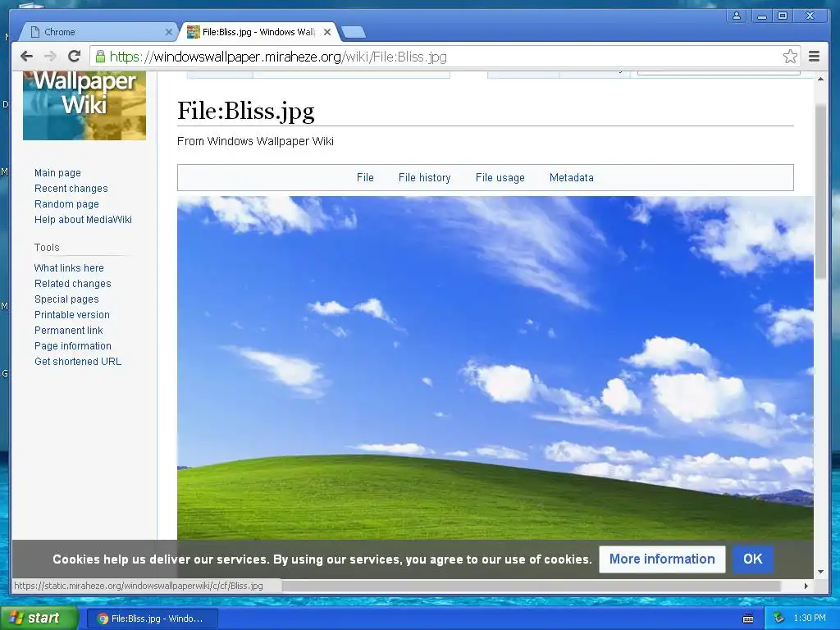This screenshot has width=840, height=630.
Task: Go to a Random page
Action: point(66,203)
